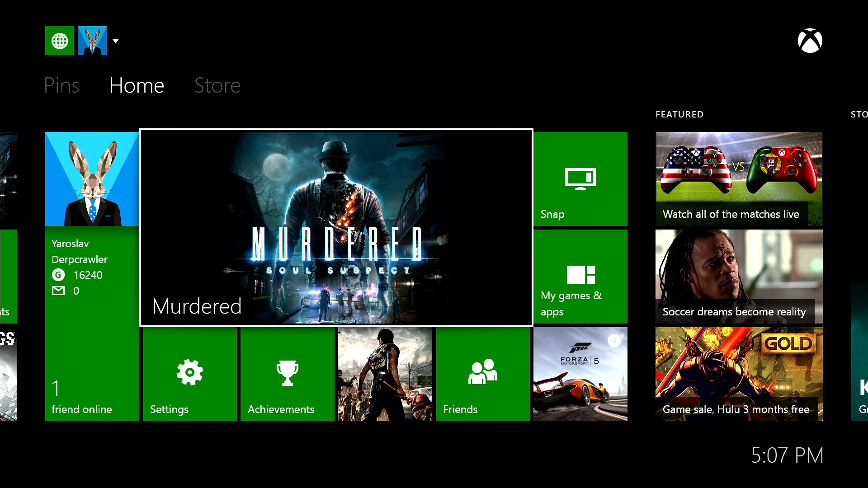Go to the Store tab
Image resolution: width=868 pixels, height=488 pixels.
coord(217,85)
